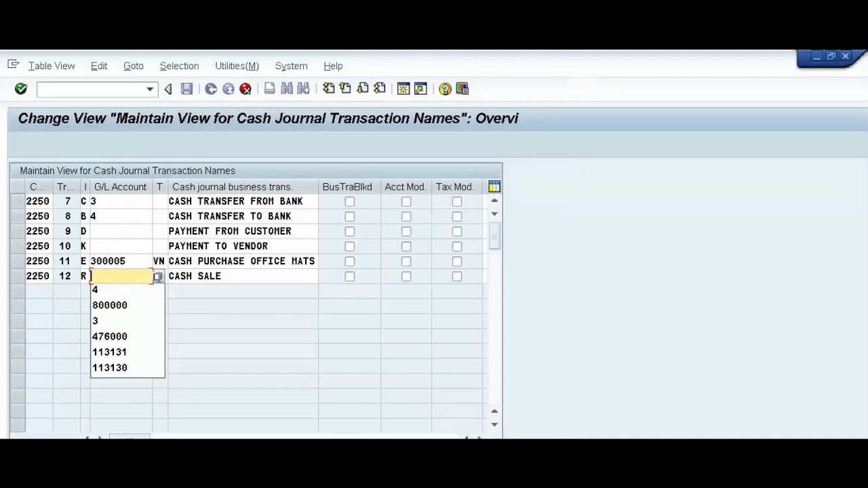Screen dimensions: 868x488
Task: Open Customize Local Layout icon
Action: tap(462, 89)
